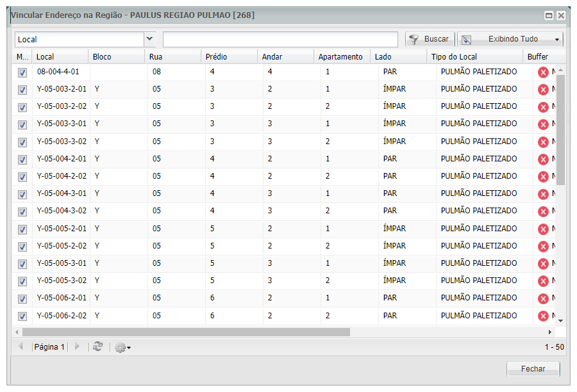This screenshot has width=577, height=392.
Task: Sort by the Bloco column header
Action: point(117,57)
